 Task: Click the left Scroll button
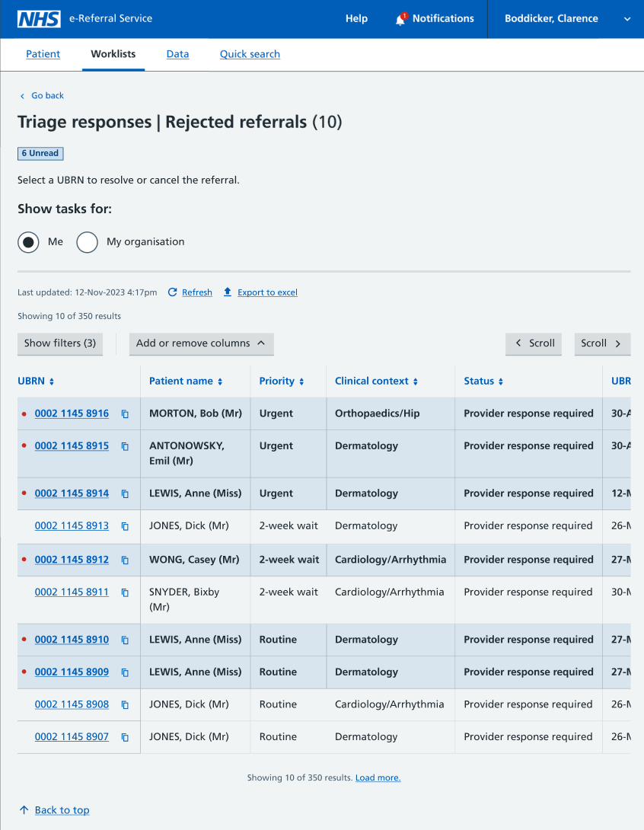coord(534,343)
